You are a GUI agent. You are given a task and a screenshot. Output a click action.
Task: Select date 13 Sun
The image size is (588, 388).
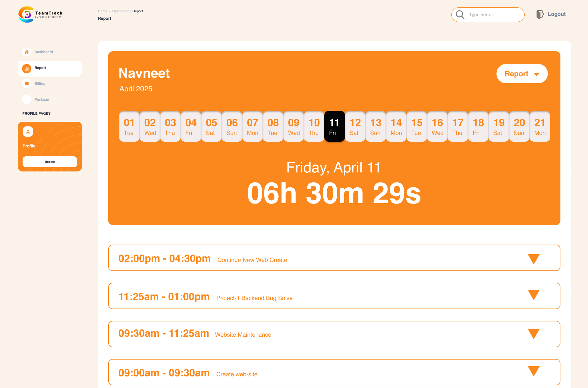point(376,126)
